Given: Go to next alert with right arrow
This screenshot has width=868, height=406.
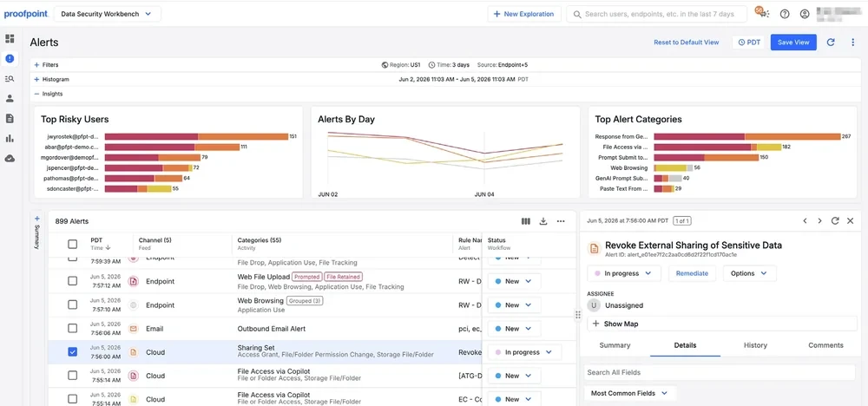Looking at the screenshot, I should [x=820, y=220].
